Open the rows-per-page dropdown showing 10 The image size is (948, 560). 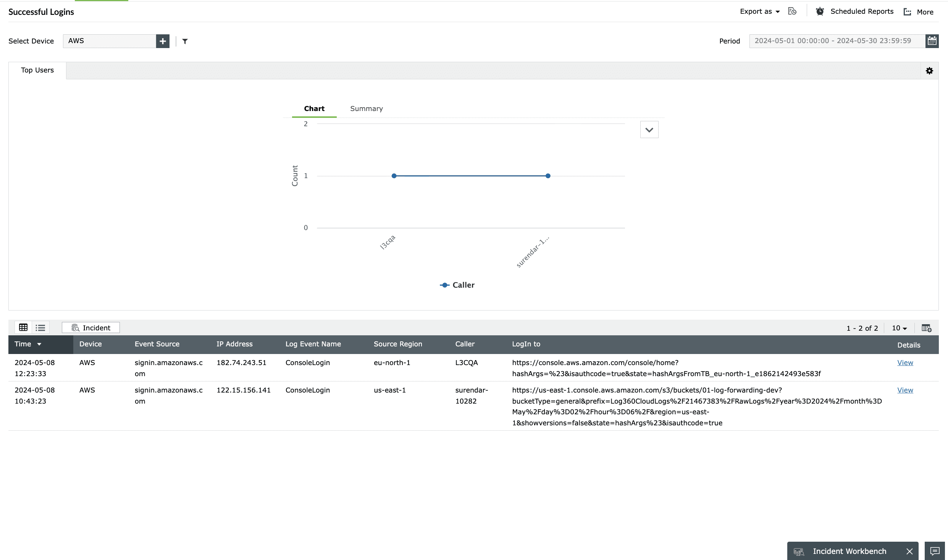tap(899, 328)
